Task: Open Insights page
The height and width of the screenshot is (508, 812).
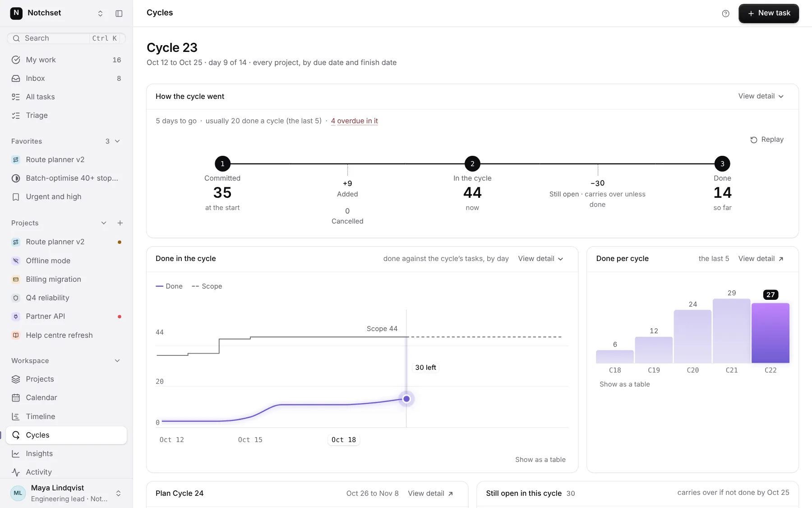Action: pos(66,453)
